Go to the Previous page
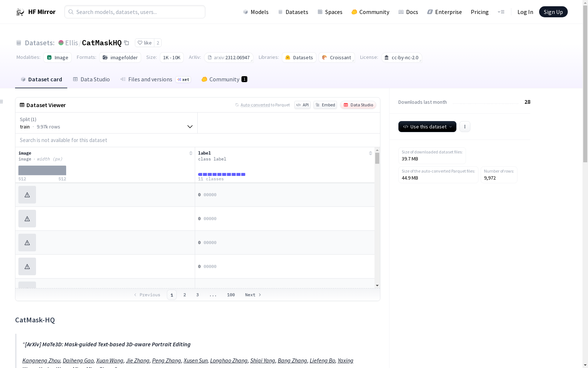 pyautogui.click(x=147, y=295)
